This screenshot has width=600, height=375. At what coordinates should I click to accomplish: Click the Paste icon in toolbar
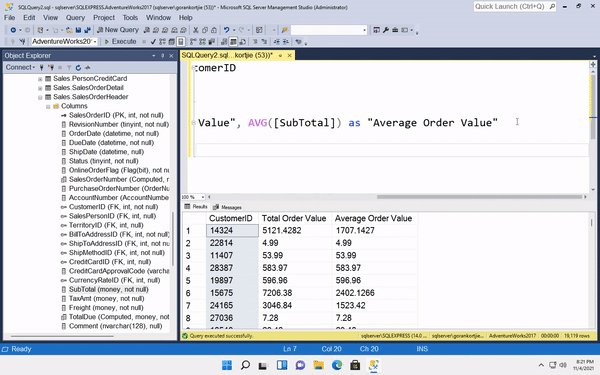click(x=214, y=30)
